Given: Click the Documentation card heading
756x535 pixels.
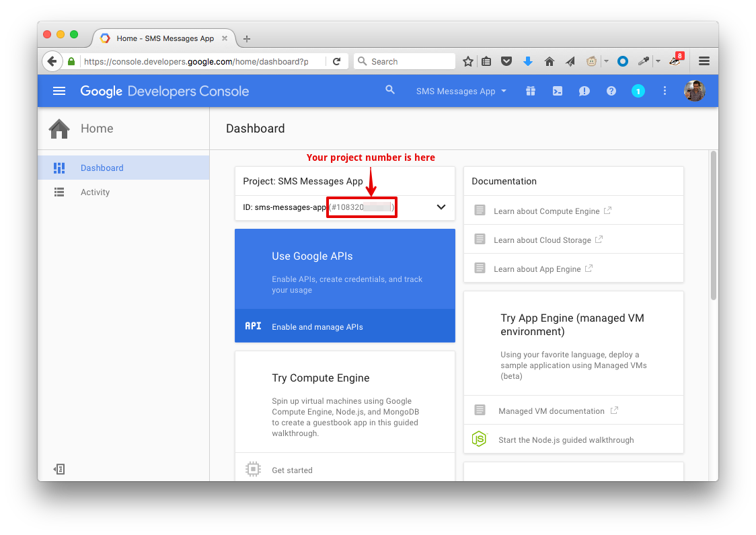Looking at the screenshot, I should tap(504, 181).
